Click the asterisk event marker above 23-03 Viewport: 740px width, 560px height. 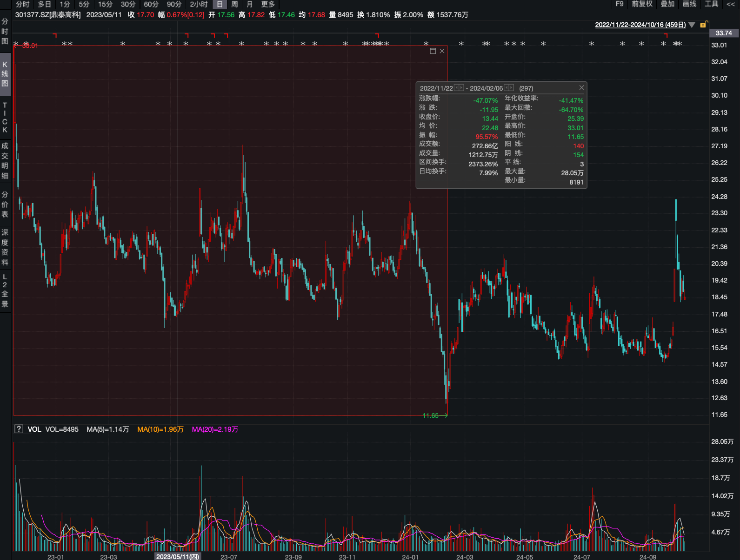point(123,44)
